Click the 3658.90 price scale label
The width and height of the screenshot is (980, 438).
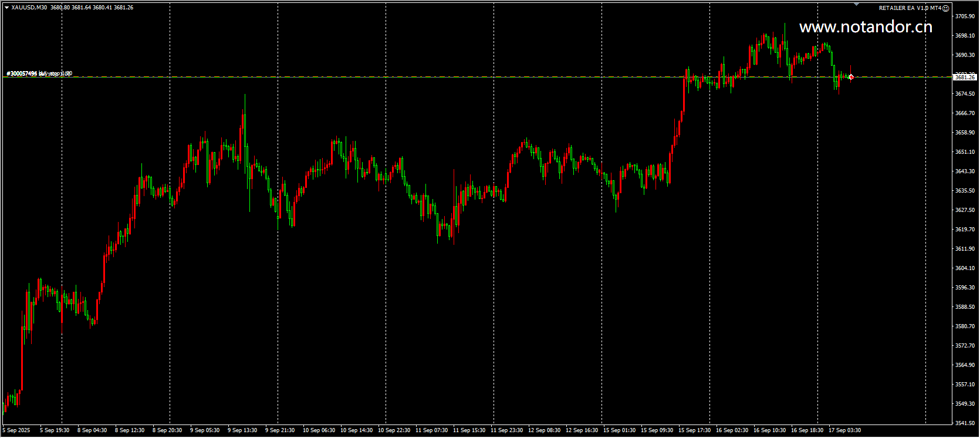[965, 133]
